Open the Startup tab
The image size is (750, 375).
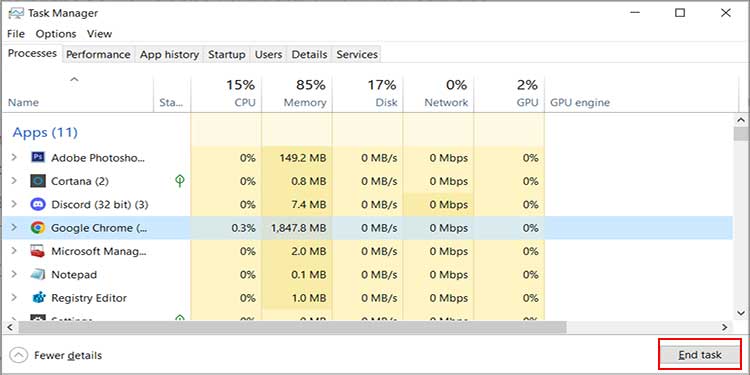point(227,55)
